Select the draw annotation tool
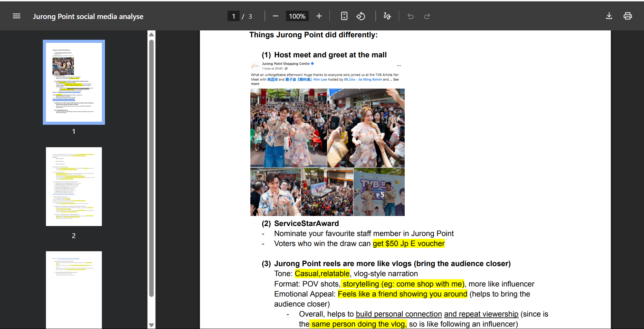Image resolution: width=644 pixels, height=329 pixels. (387, 16)
